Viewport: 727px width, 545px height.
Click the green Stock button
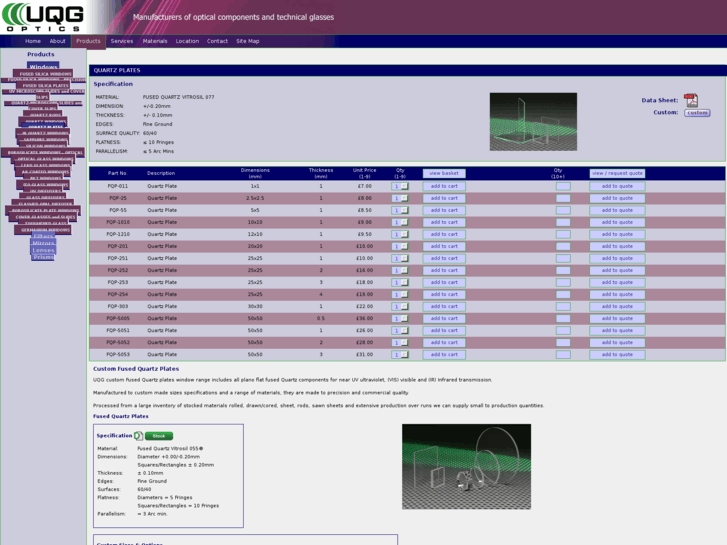click(x=159, y=436)
